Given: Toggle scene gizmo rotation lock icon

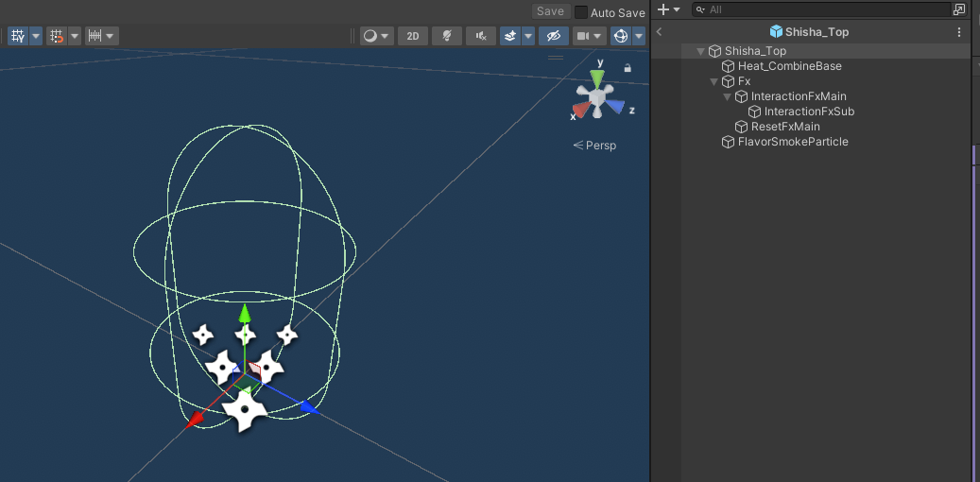Looking at the screenshot, I should [x=628, y=67].
